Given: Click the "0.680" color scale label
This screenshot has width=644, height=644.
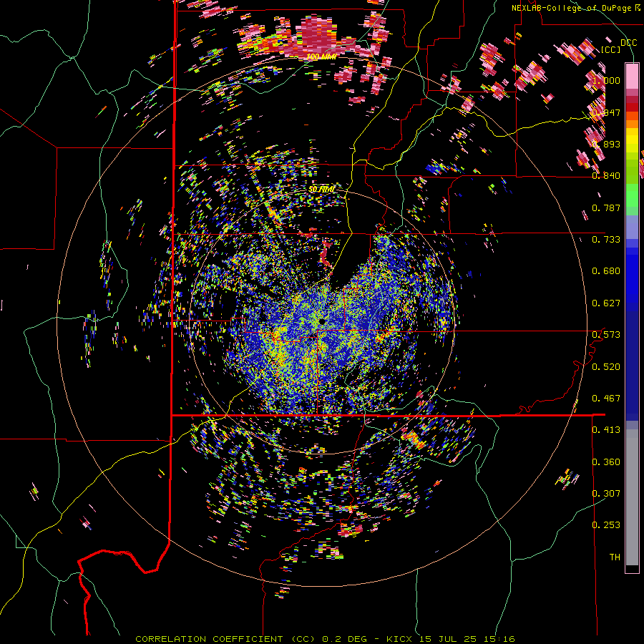Looking at the screenshot, I should 606,271.
